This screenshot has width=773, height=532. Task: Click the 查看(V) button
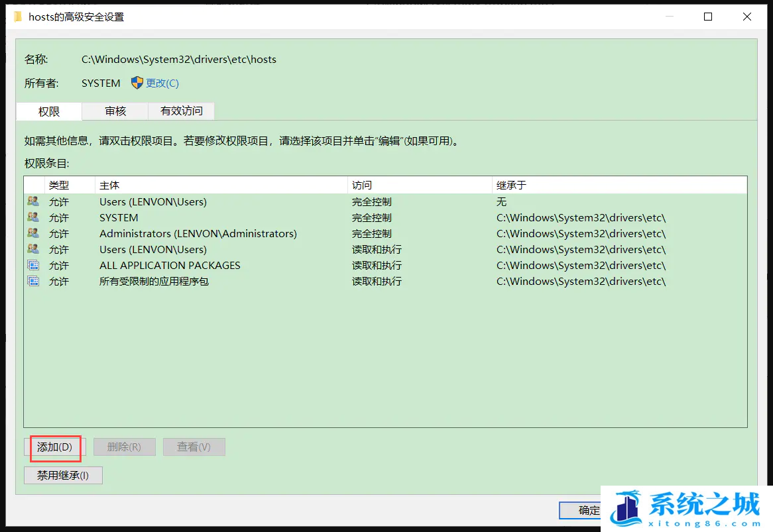(x=194, y=446)
